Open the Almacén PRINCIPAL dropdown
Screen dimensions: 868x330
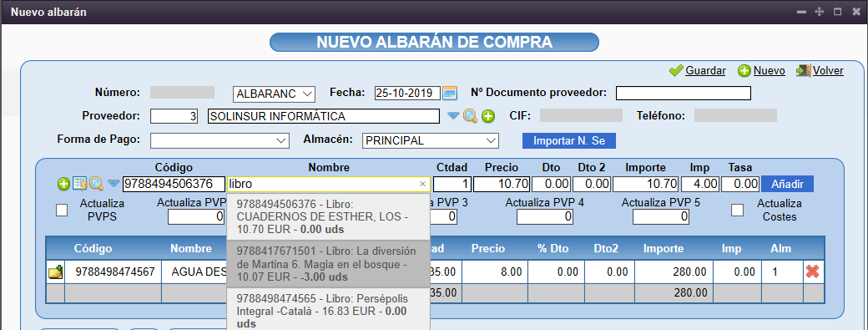(x=430, y=140)
